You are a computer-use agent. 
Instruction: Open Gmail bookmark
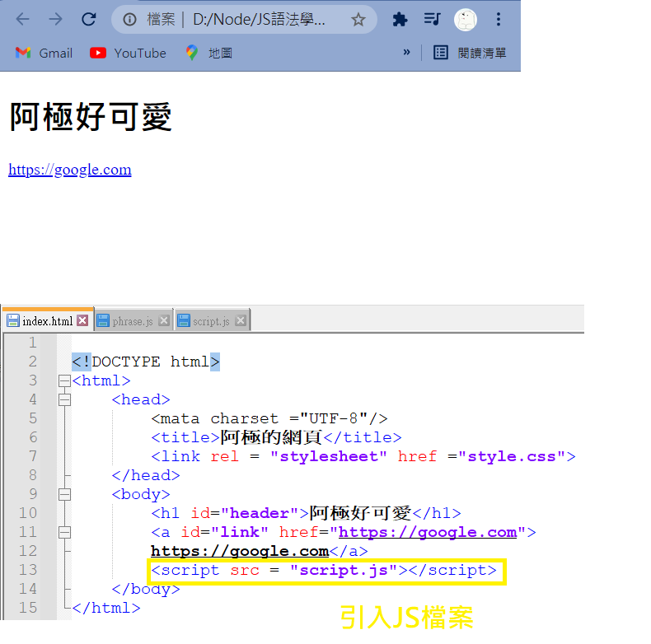pyautogui.click(x=44, y=53)
